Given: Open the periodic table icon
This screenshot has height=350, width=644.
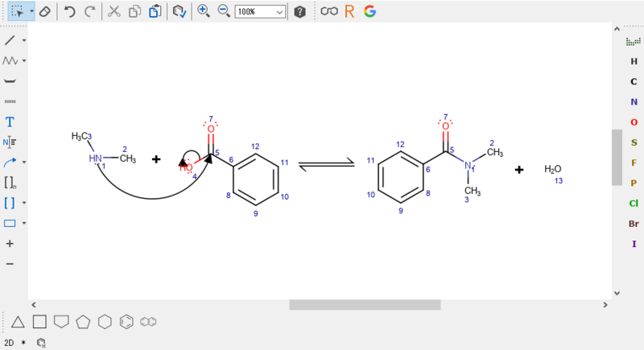Looking at the screenshot, I should (x=634, y=42).
